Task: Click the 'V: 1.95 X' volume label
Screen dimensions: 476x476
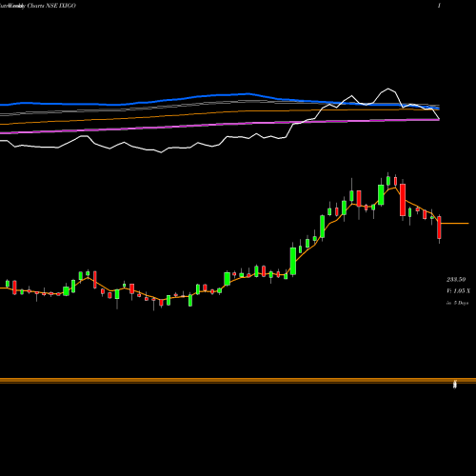Action: pos(458,291)
